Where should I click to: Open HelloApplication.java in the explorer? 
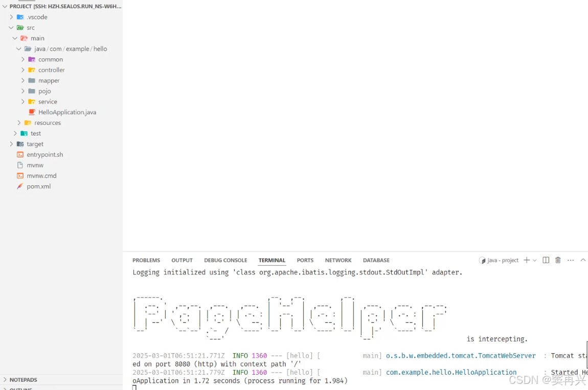click(x=67, y=112)
